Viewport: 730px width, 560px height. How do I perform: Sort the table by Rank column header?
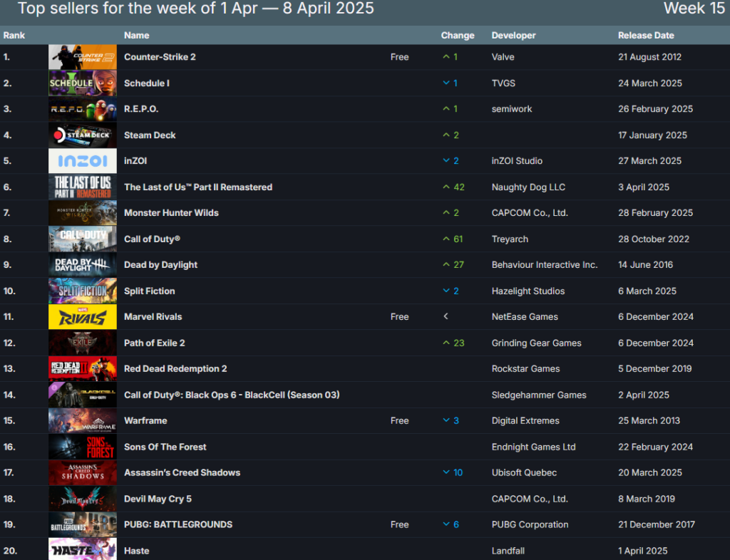(x=14, y=36)
